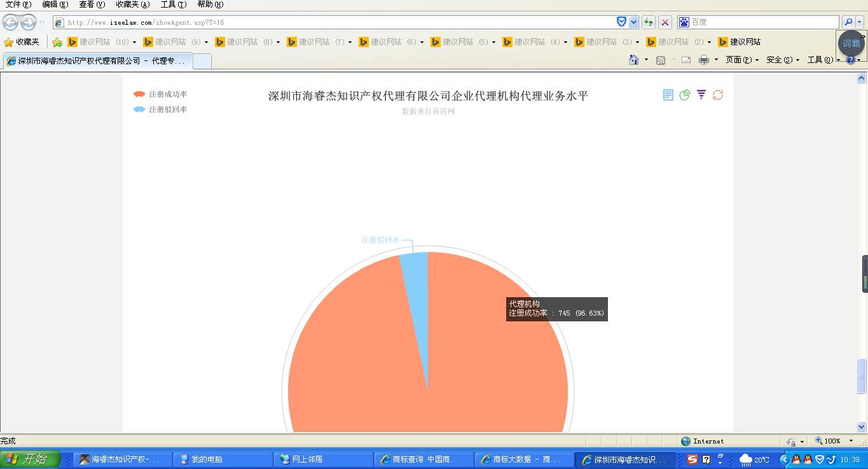The image size is (868, 469).
Task: Expand the search provider dropdown arrow
Action: pos(860,22)
